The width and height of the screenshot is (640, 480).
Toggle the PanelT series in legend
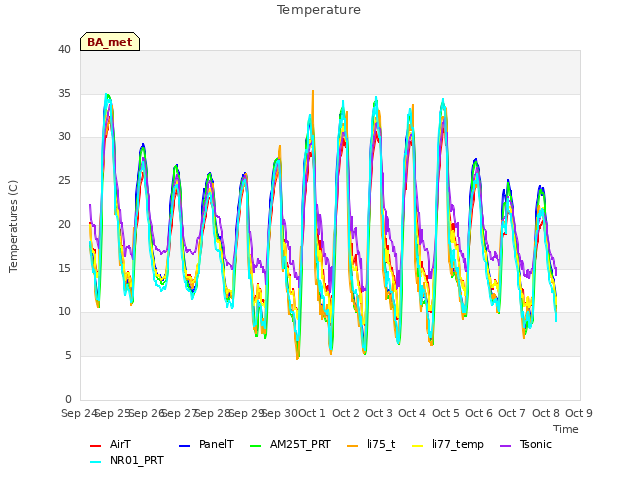pos(207,444)
